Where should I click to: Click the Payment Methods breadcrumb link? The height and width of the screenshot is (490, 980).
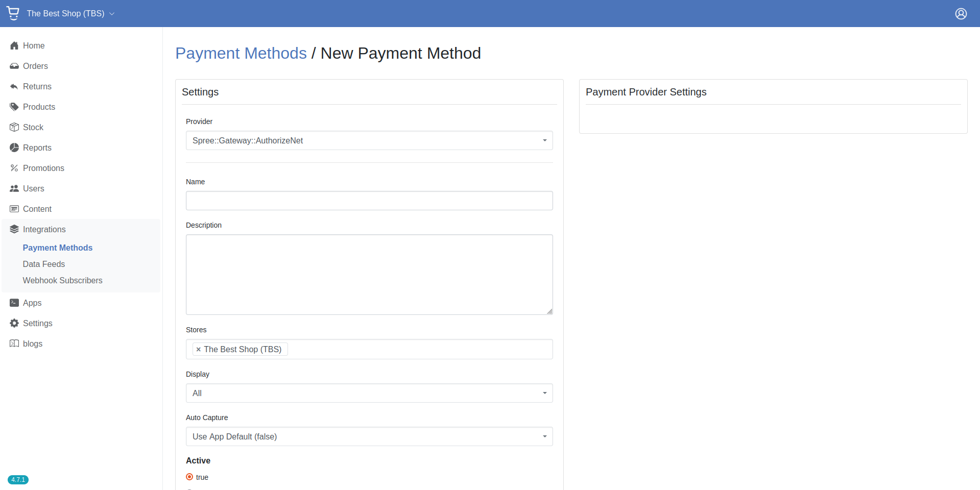click(x=241, y=54)
